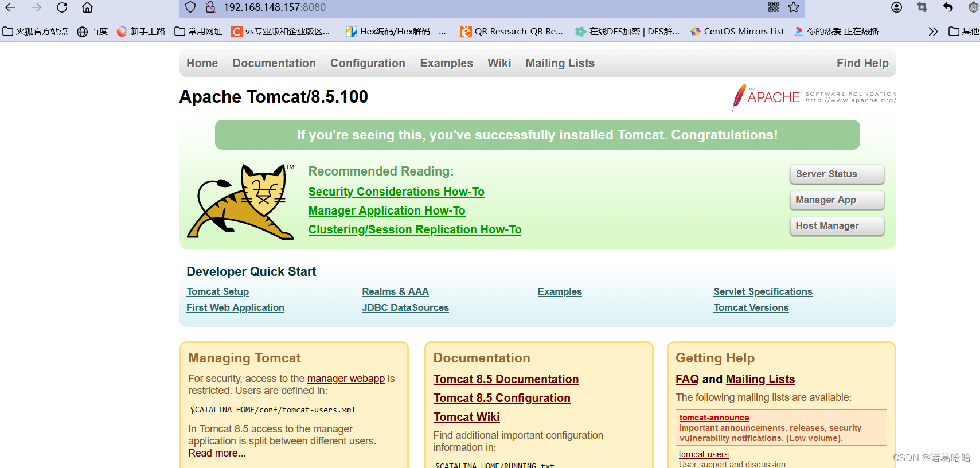Click the browser forward arrow
Screen dimensions: 980x468
[36, 7]
